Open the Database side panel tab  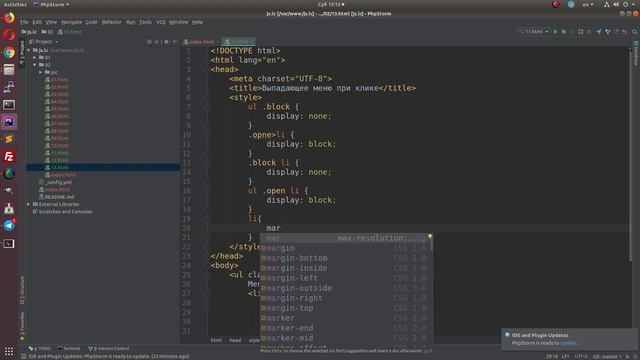636,53
